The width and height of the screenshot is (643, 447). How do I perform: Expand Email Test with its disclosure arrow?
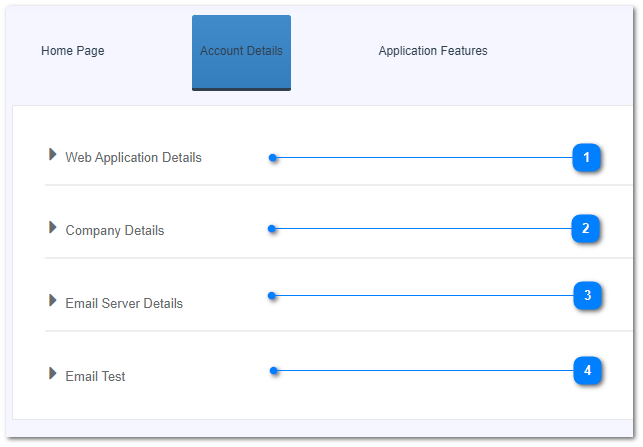pos(53,374)
